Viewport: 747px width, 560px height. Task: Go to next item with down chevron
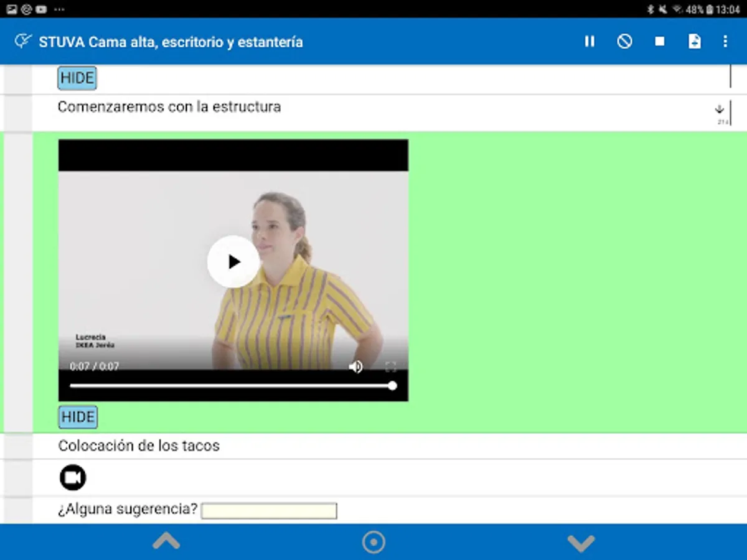(x=581, y=543)
